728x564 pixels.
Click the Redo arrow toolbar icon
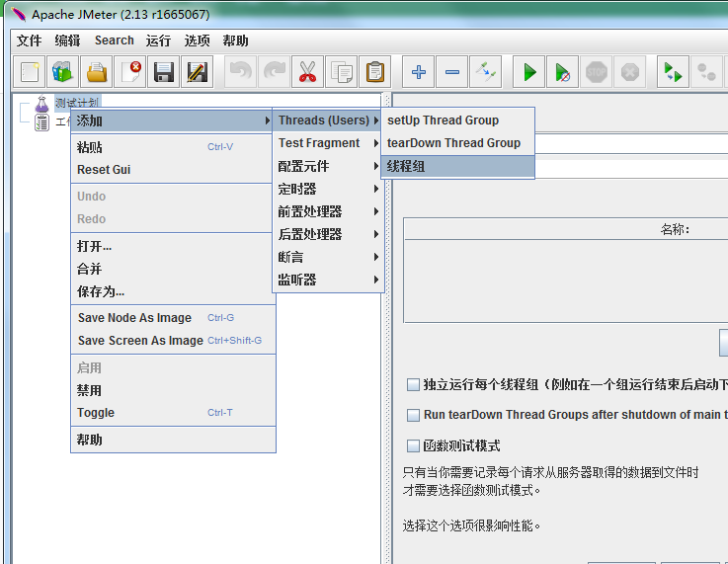click(x=275, y=72)
